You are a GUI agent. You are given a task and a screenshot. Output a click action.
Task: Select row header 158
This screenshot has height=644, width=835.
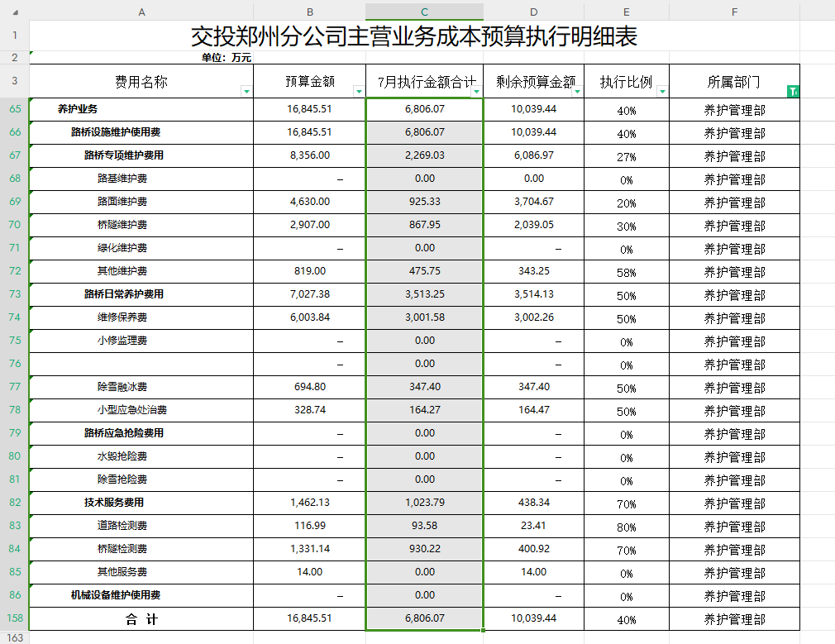pos(15,618)
